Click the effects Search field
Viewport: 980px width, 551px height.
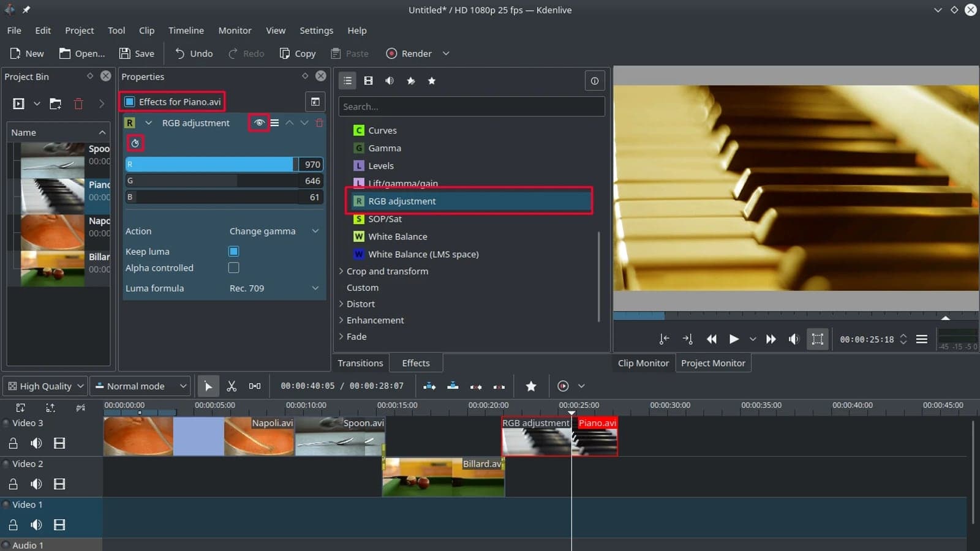pos(472,107)
